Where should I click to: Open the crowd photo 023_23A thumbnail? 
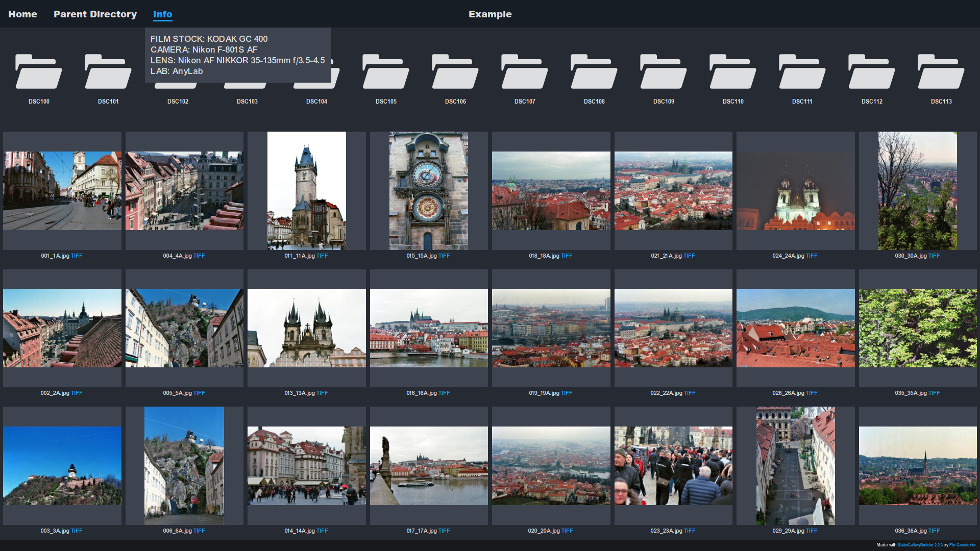click(673, 466)
